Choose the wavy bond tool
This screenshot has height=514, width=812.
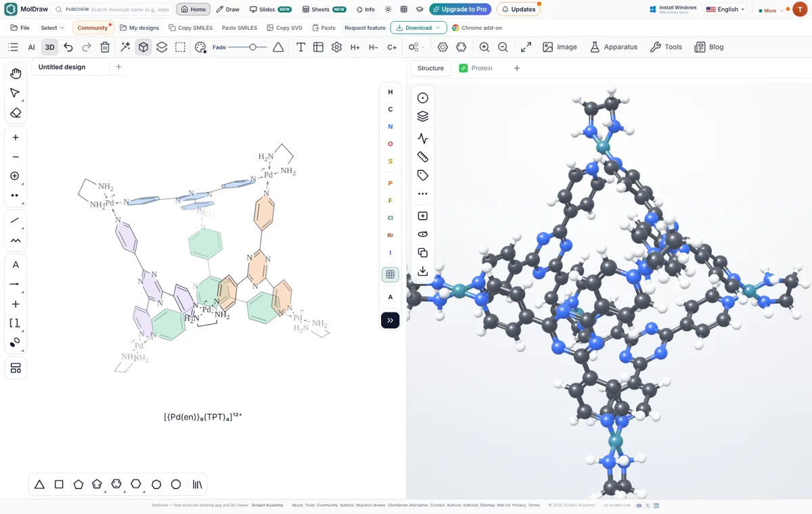16,240
